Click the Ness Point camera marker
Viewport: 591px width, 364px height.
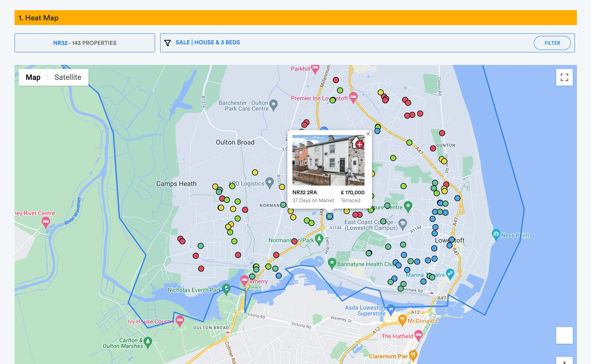496,234
